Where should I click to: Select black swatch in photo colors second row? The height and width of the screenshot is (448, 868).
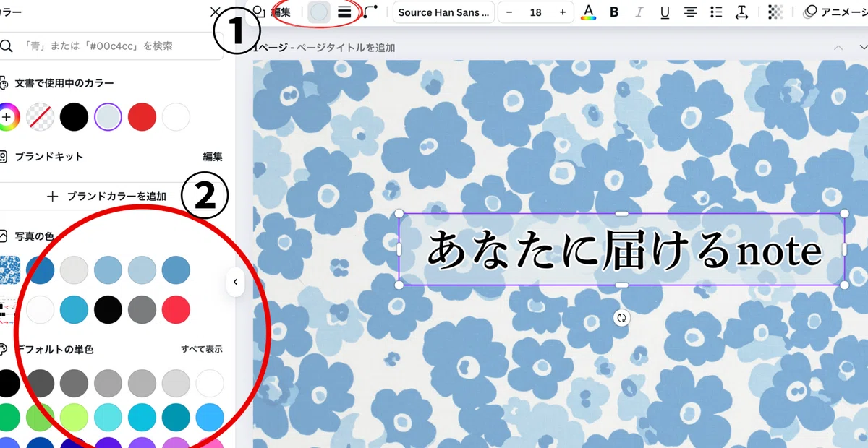[x=108, y=309]
